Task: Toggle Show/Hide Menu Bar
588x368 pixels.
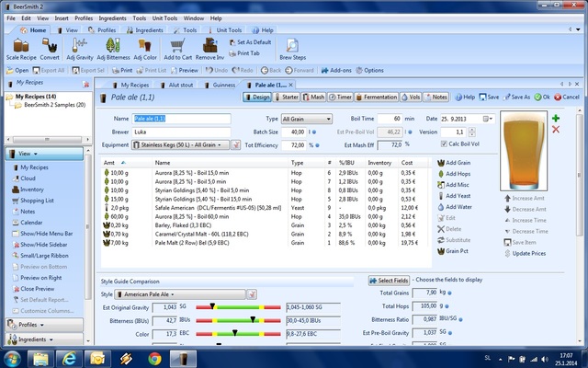Action: tap(42, 234)
